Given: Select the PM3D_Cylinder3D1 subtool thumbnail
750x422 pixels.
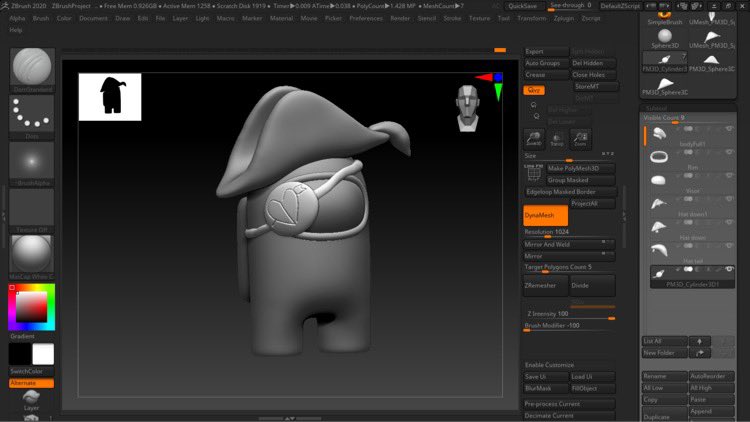Looking at the screenshot, I should click(659, 273).
